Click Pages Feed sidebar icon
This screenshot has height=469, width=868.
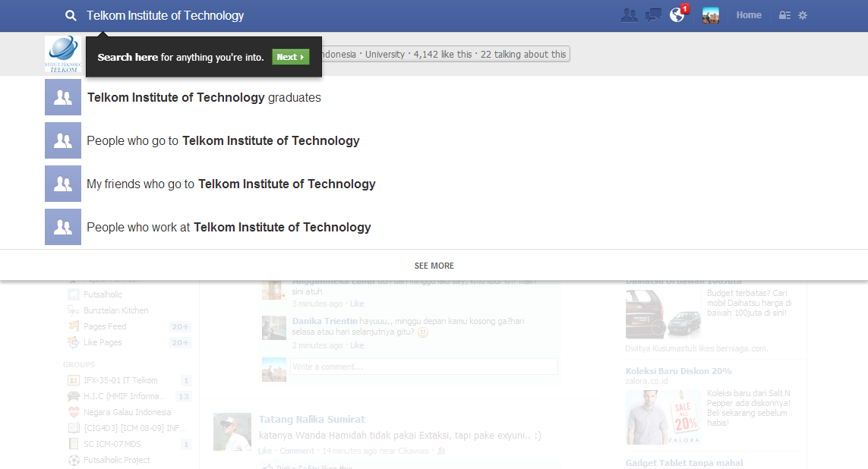pyautogui.click(x=74, y=326)
